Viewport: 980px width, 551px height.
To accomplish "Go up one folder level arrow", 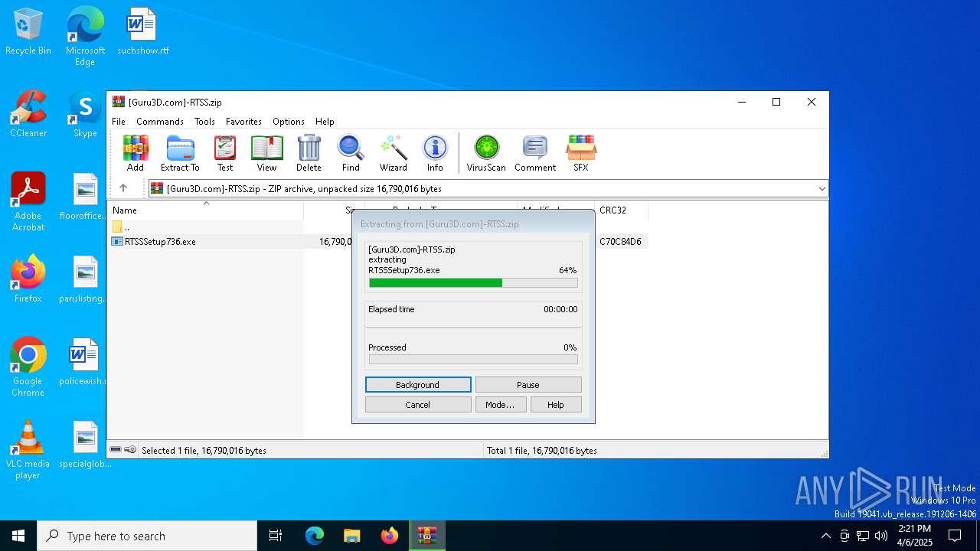I will pos(123,188).
